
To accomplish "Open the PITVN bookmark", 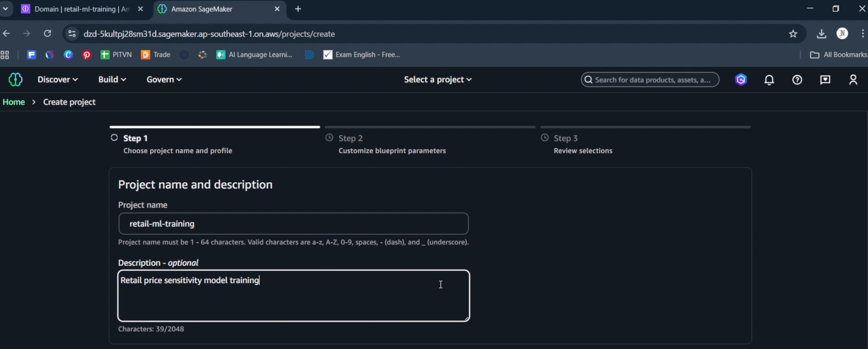I will pyautogui.click(x=116, y=55).
